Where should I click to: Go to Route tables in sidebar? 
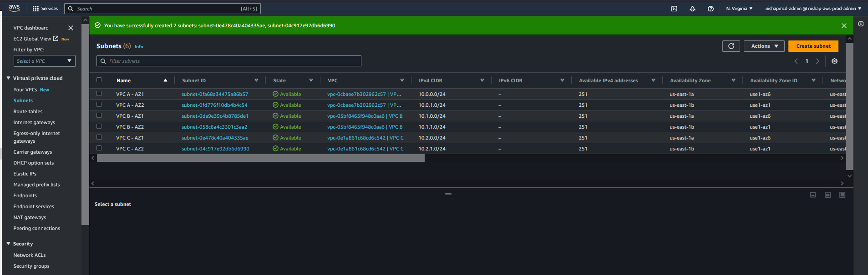[x=28, y=111]
